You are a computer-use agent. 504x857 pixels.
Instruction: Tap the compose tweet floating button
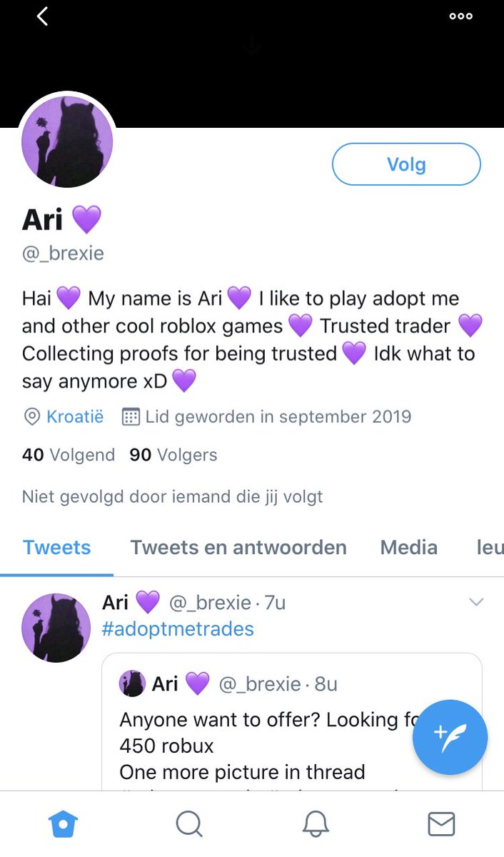450,738
